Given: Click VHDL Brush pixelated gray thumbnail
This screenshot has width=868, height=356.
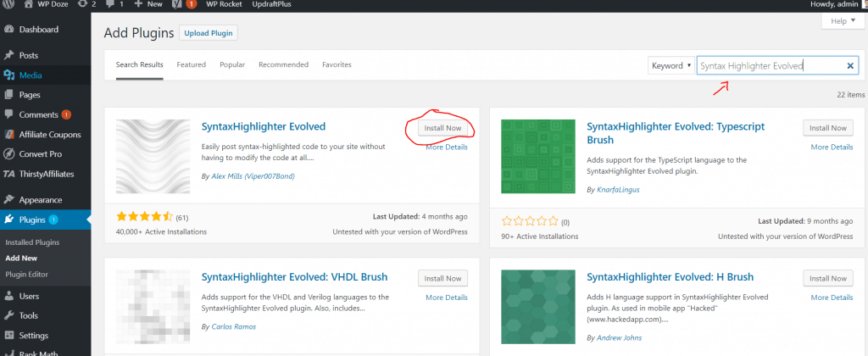Looking at the screenshot, I should (x=153, y=307).
